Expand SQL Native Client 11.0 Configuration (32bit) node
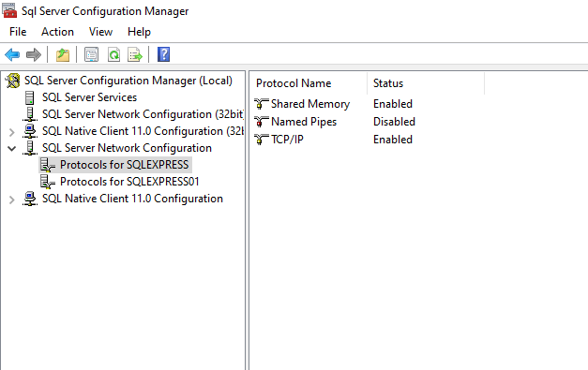 (x=11, y=132)
